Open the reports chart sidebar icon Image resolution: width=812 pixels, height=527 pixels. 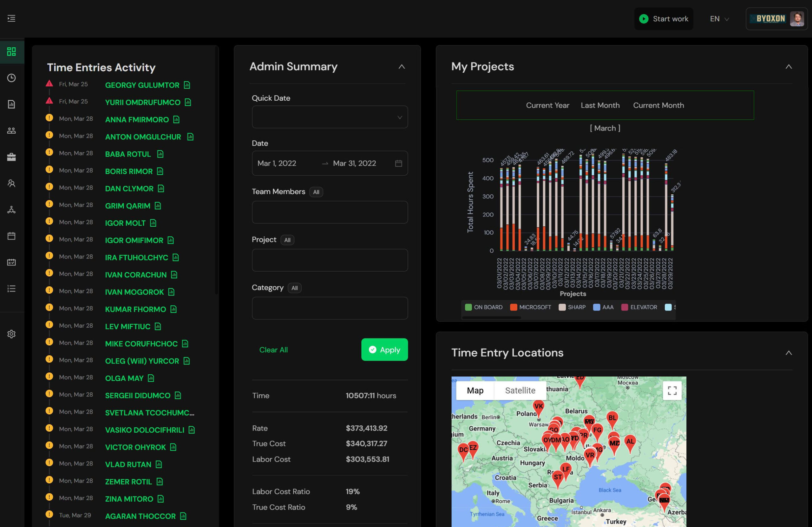(x=11, y=104)
